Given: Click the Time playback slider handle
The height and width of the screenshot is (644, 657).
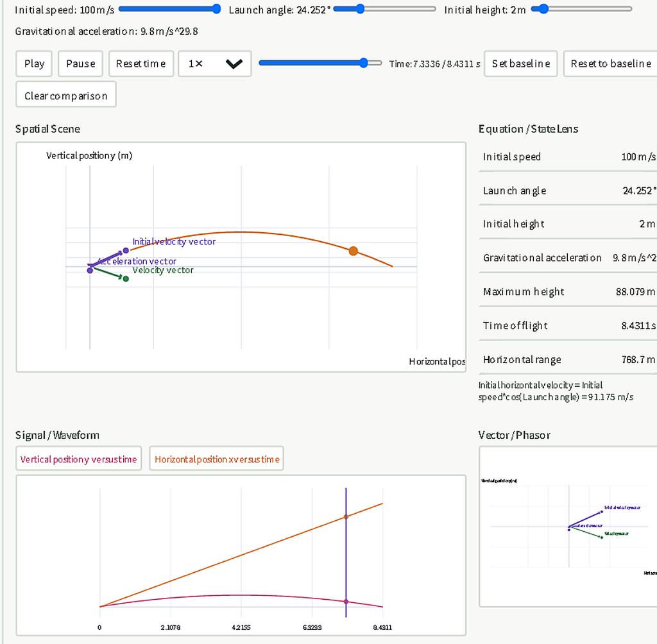Looking at the screenshot, I should click(x=363, y=63).
